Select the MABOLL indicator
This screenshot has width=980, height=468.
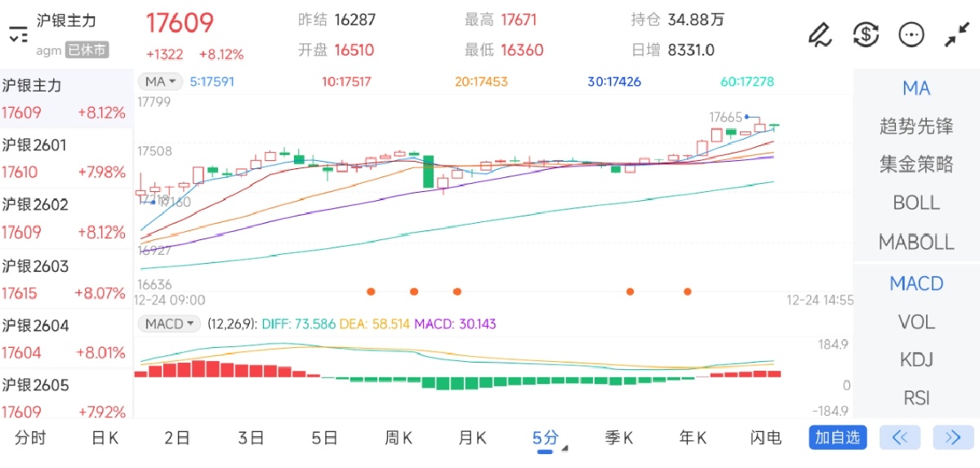916,242
